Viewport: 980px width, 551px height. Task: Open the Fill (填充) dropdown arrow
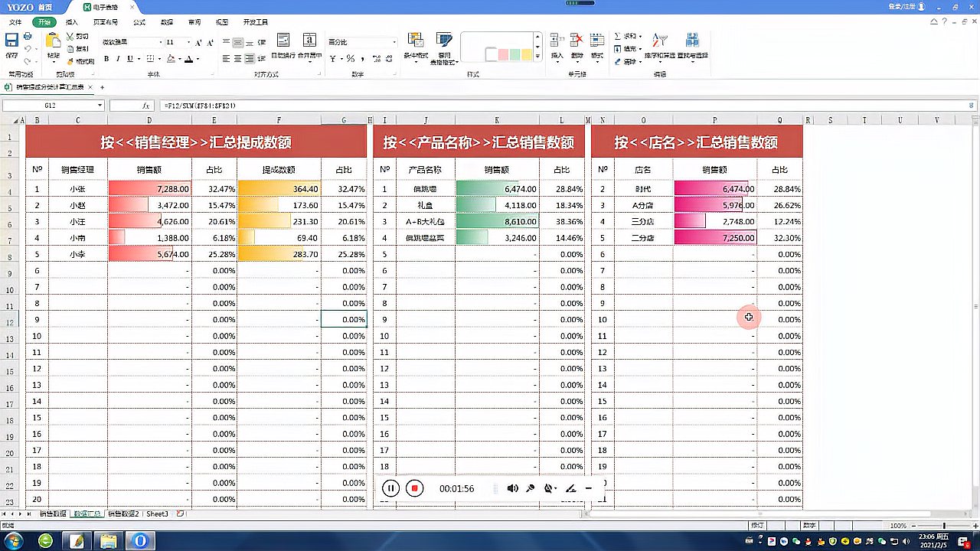[x=640, y=48]
